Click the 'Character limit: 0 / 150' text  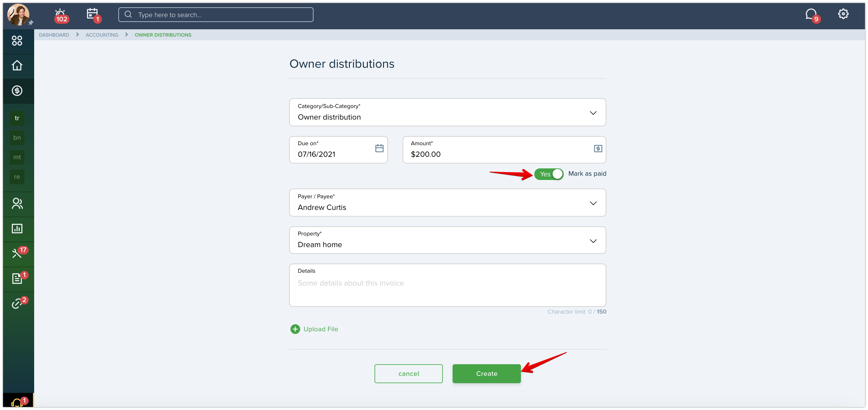[576, 311]
